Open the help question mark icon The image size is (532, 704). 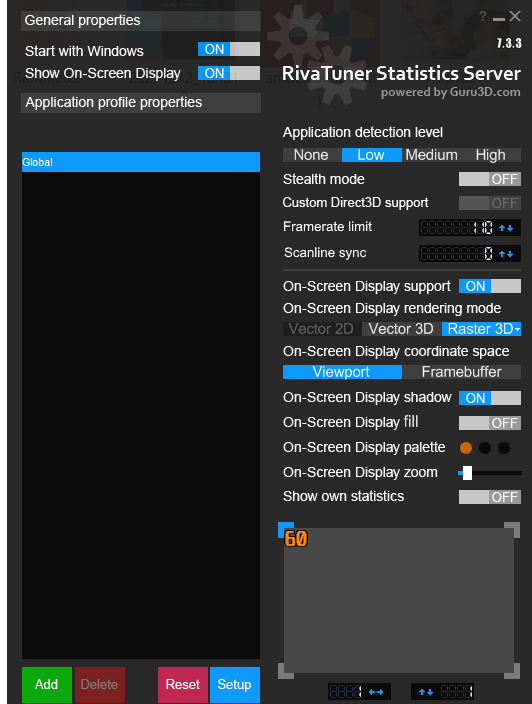click(x=483, y=16)
